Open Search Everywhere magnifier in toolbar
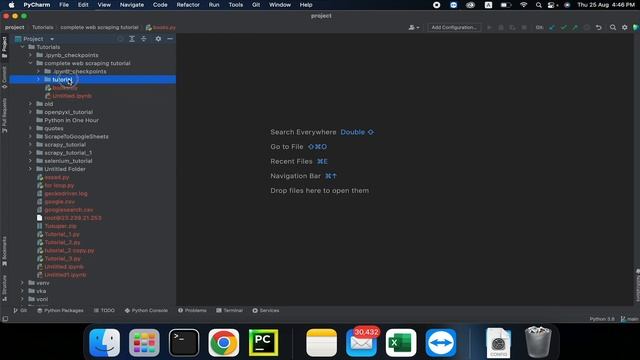The height and width of the screenshot is (360, 640). [613, 27]
